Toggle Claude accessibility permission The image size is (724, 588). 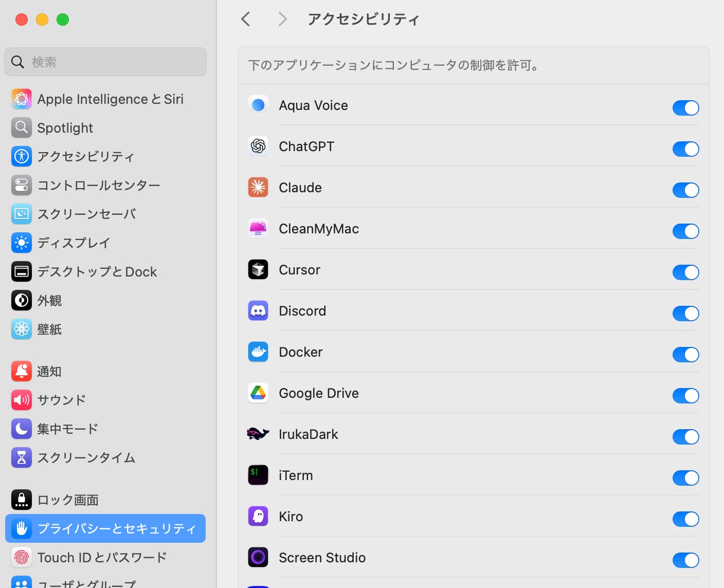tap(686, 190)
